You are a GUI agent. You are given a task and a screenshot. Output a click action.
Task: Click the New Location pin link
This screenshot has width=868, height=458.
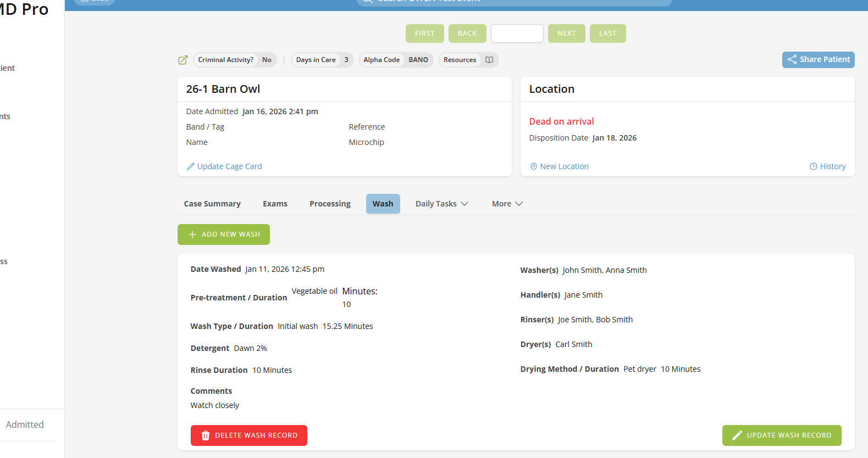(x=559, y=166)
